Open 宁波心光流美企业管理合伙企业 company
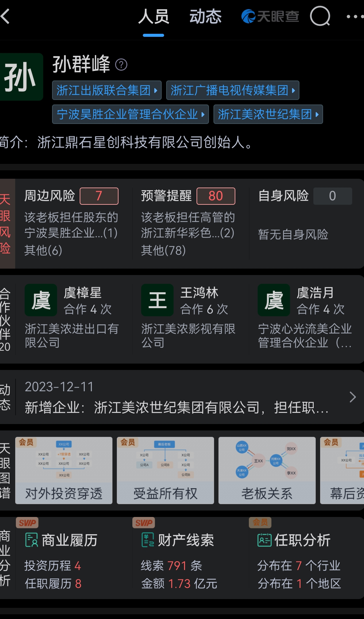 [x=305, y=336]
